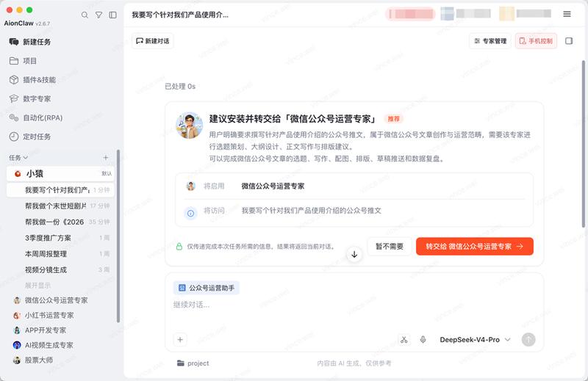Select 微信公众号运营专家 in sidebar list

(51, 300)
